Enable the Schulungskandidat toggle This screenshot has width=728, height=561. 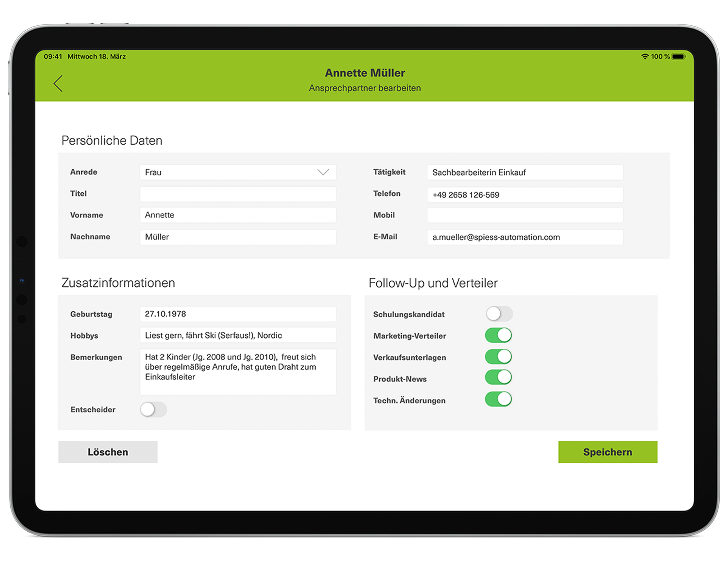[x=499, y=313]
